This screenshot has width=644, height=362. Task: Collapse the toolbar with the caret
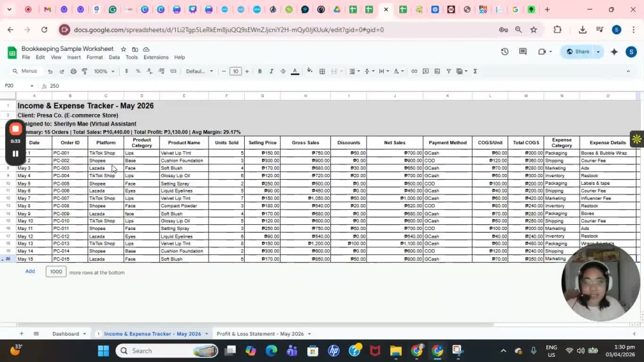coord(628,71)
